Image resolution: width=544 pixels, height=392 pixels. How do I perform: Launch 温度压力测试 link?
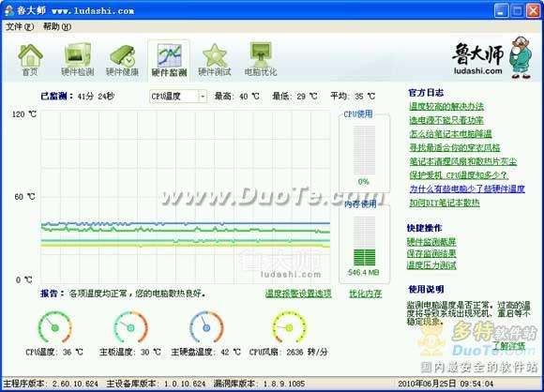431,265
